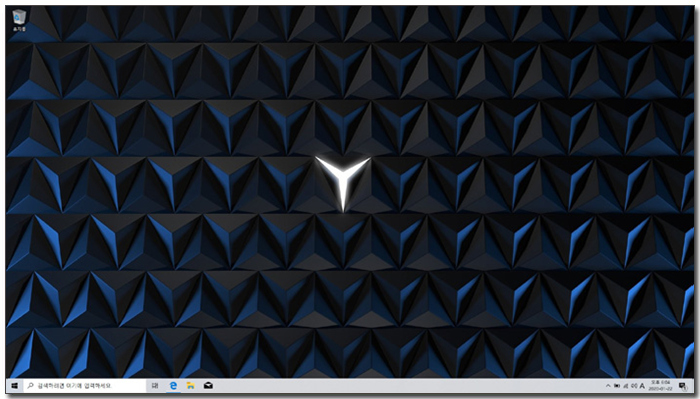The height and width of the screenshot is (399, 700).
Task: Toggle the IME input mode indicator A
Action: 642,386
